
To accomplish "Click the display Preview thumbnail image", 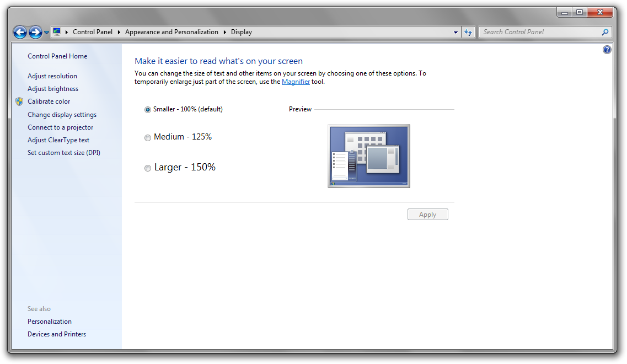I will (368, 156).
